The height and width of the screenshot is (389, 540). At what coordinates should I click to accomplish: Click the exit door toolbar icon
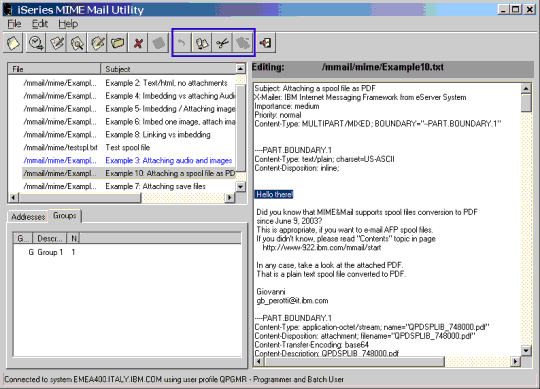click(266, 43)
